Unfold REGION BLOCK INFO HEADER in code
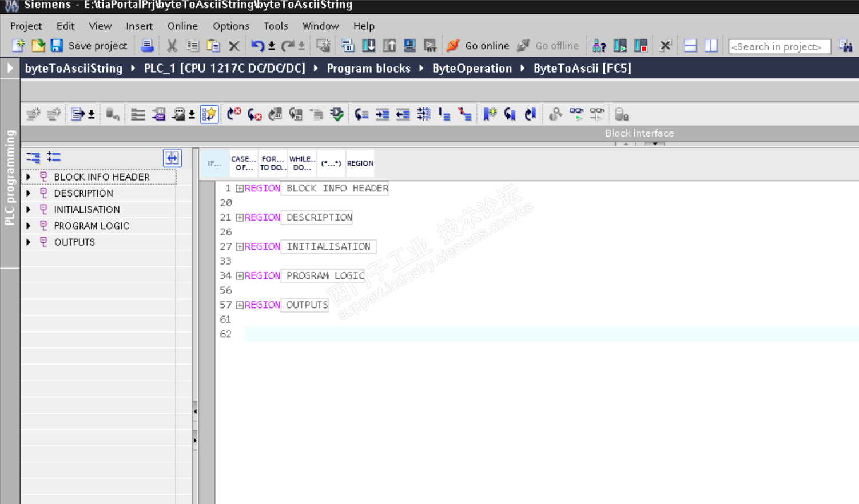The width and height of the screenshot is (859, 504). 240,189
